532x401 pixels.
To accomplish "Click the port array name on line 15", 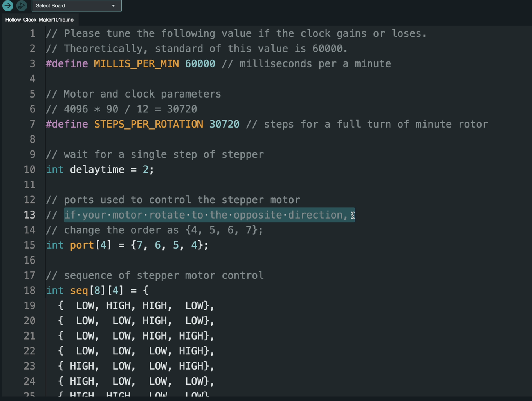I will coord(82,245).
